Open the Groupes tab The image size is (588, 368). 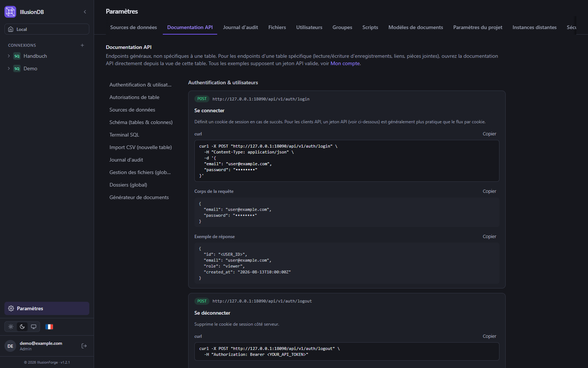point(342,27)
